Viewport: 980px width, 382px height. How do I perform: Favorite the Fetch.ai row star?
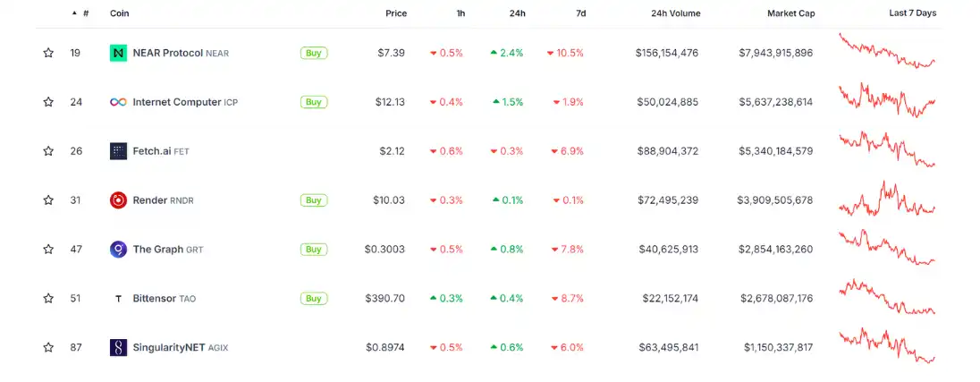click(48, 151)
